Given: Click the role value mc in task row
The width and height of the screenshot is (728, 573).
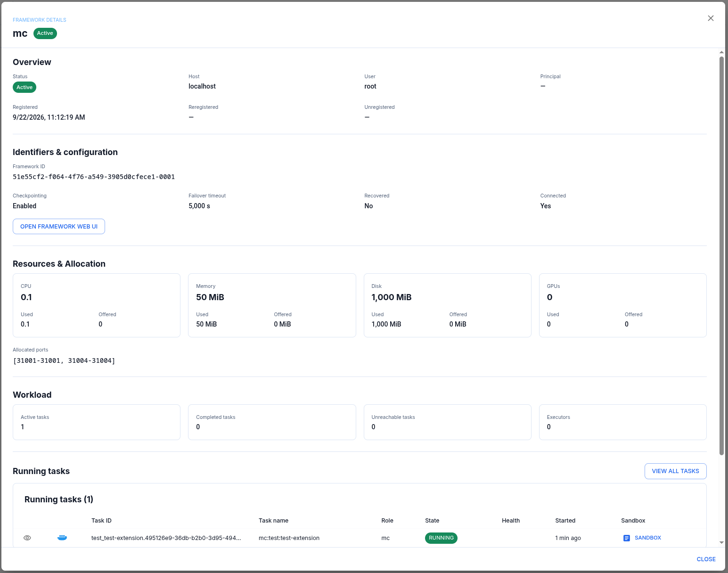Looking at the screenshot, I should (385, 538).
